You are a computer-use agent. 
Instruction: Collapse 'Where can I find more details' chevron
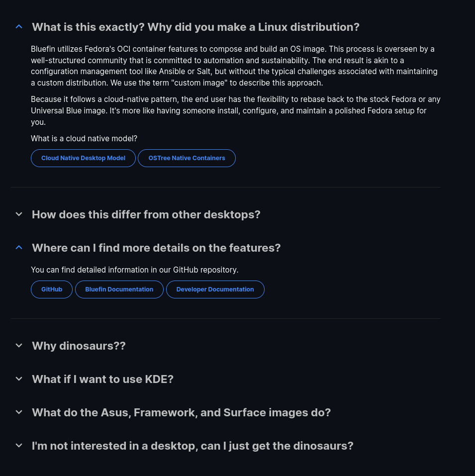click(19, 248)
